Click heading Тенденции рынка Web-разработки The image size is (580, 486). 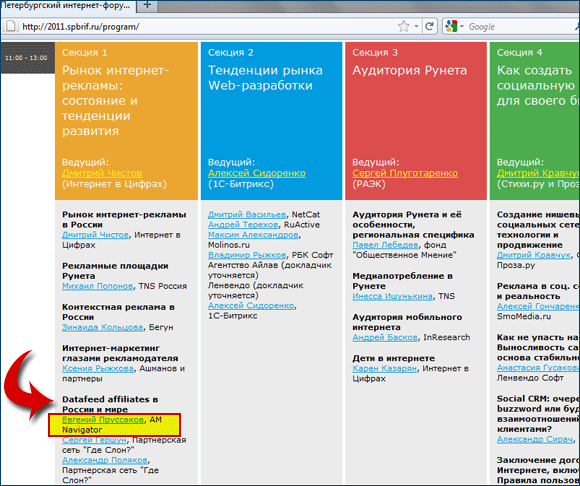265,78
